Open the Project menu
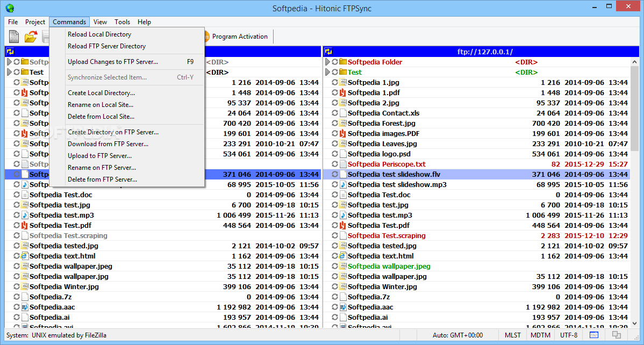The width and height of the screenshot is (644, 345). (x=35, y=22)
